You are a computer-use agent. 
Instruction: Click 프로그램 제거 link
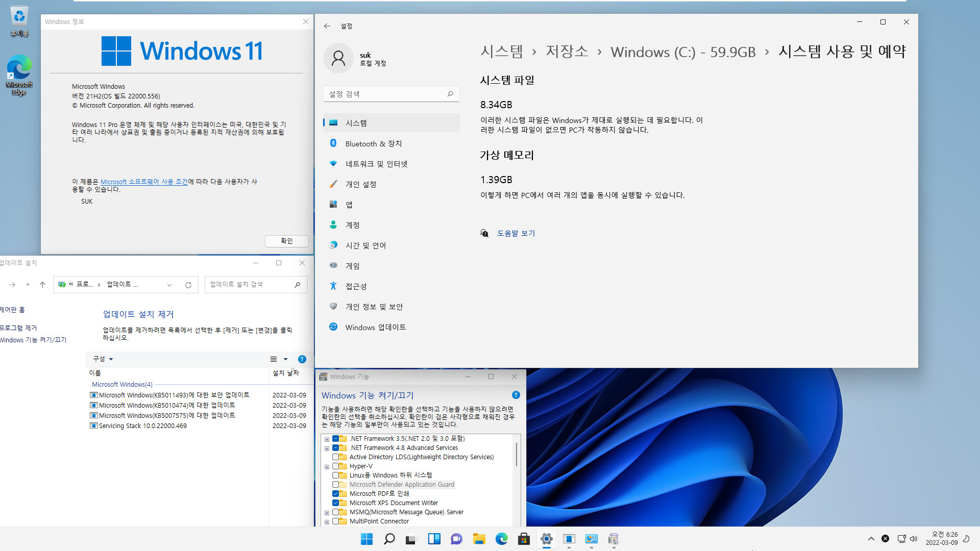pos(18,328)
